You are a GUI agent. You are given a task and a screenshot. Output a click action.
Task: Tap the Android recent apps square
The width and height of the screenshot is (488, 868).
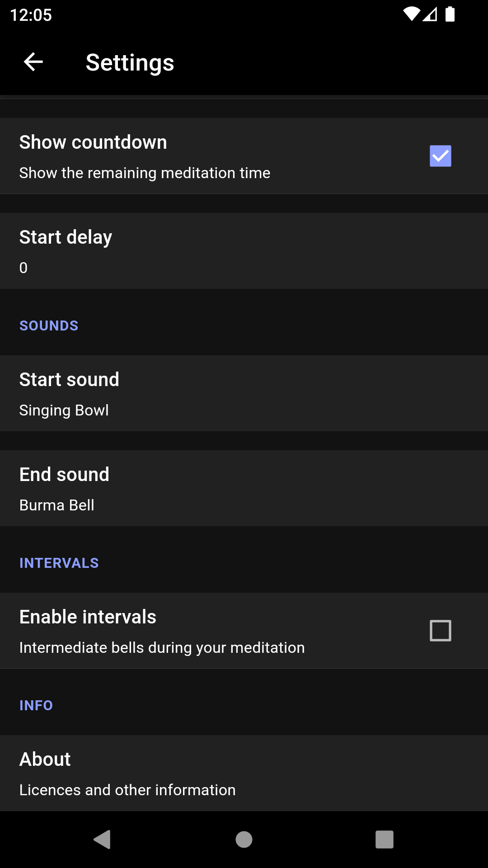point(384,840)
